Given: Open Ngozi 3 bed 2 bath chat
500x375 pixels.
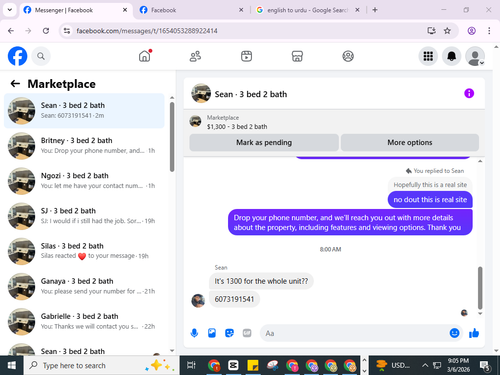Looking at the screenshot, I should click(x=84, y=181).
